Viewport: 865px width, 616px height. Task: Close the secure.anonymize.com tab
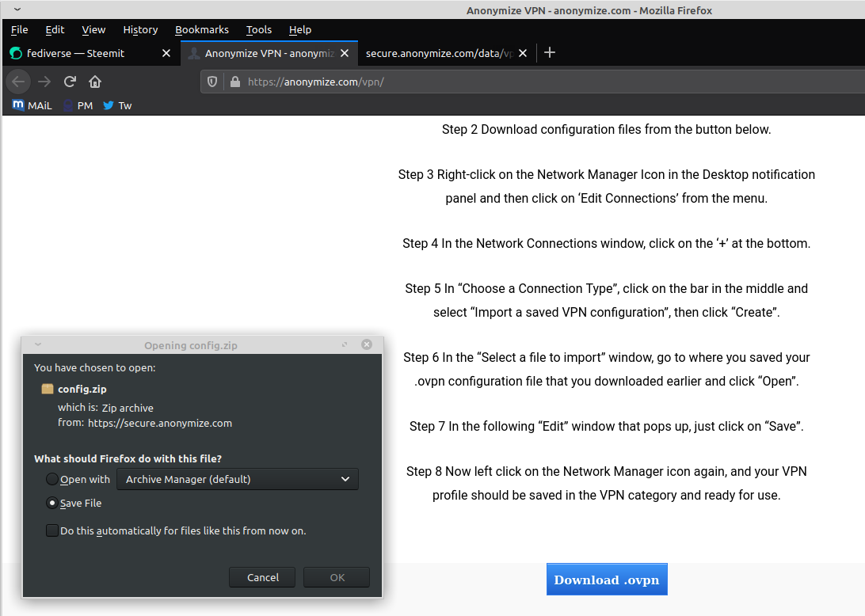[x=523, y=53]
